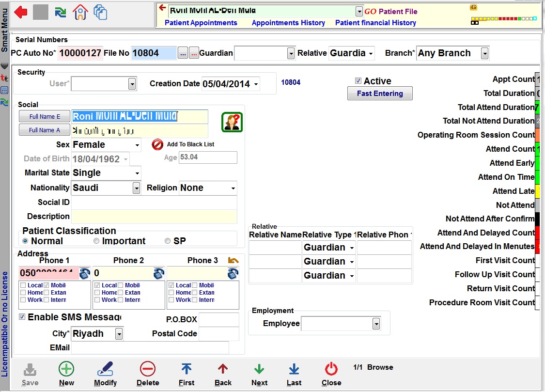The height and width of the screenshot is (392, 545).
Task: Open the Creation Date dropdown
Action: click(x=256, y=84)
